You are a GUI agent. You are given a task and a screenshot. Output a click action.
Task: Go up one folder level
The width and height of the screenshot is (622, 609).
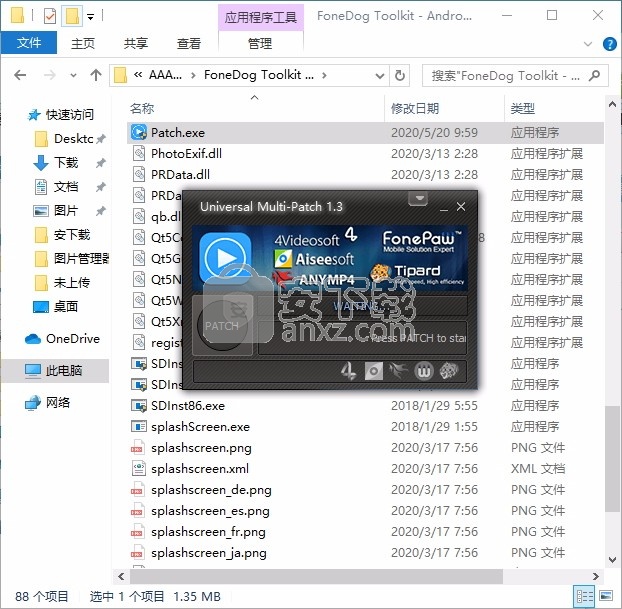point(96,75)
